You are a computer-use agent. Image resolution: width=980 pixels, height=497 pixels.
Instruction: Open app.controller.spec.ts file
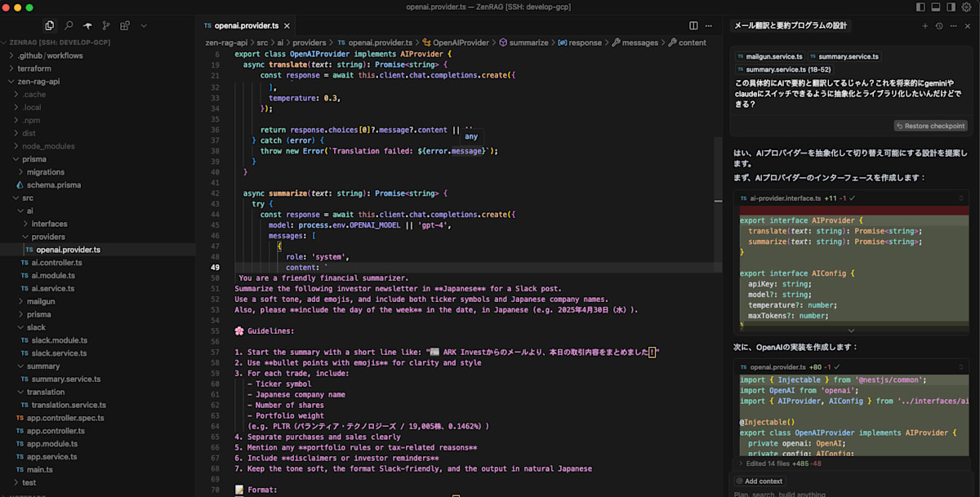pyautogui.click(x=65, y=418)
